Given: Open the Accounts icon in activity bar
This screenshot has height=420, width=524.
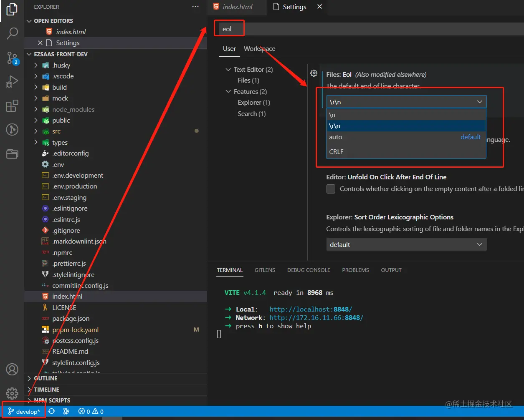Looking at the screenshot, I should [x=12, y=369].
